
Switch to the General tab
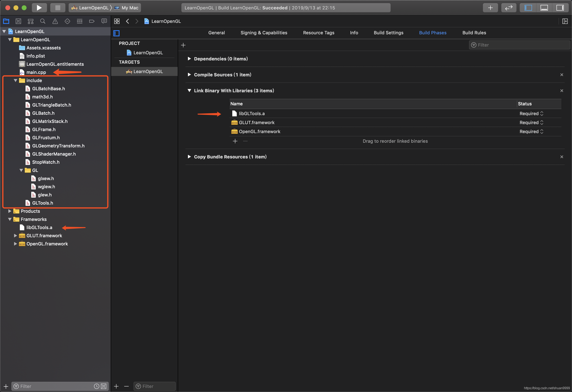216,33
